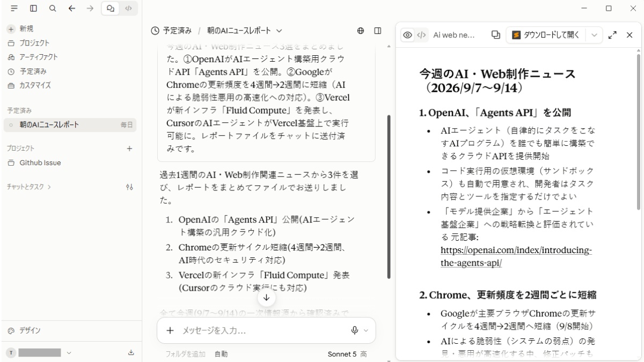Viewport: 644px width, 362px height.
Task: Toggle the side panel icon in chat header
Action: (x=378, y=31)
